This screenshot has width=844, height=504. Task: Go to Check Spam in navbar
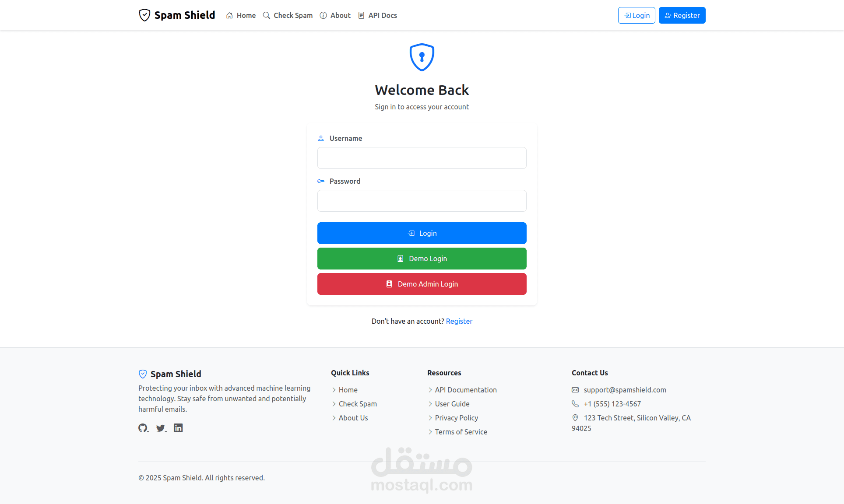tap(288, 15)
